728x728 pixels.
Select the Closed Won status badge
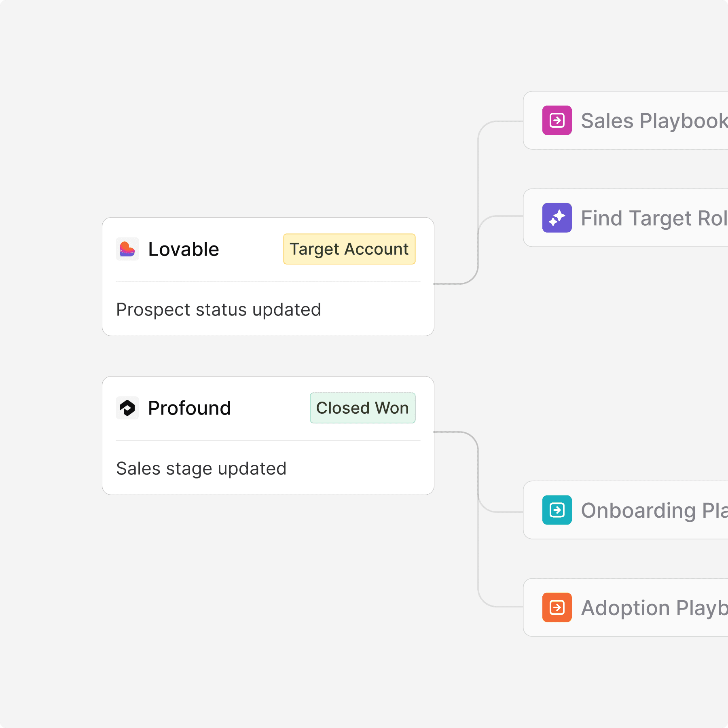pyautogui.click(x=363, y=408)
